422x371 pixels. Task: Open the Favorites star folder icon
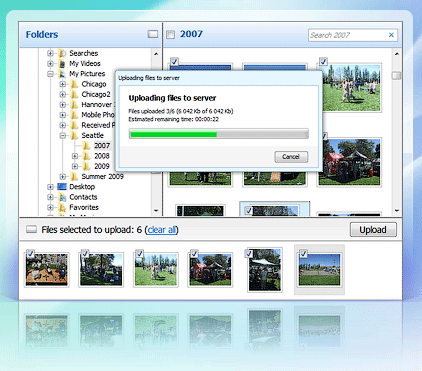tap(62, 207)
